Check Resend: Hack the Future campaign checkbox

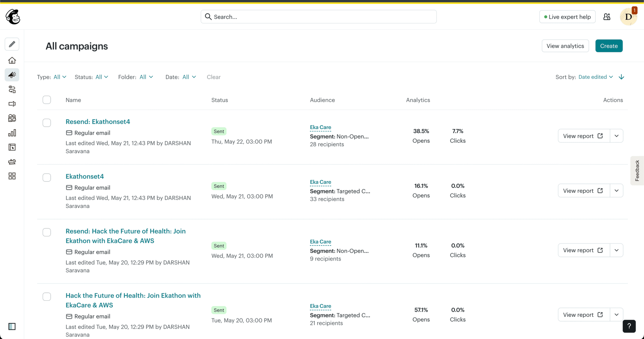pyautogui.click(x=47, y=232)
